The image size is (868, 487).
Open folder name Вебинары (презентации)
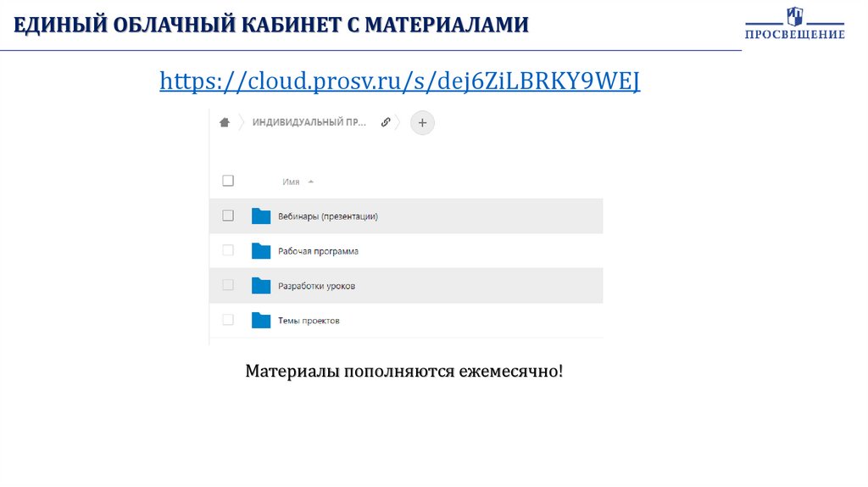[328, 216]
